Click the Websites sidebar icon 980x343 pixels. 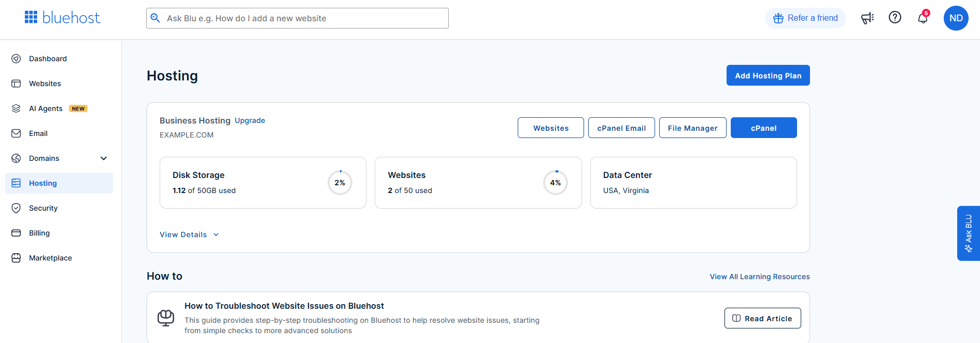click(x=16, y=84)
